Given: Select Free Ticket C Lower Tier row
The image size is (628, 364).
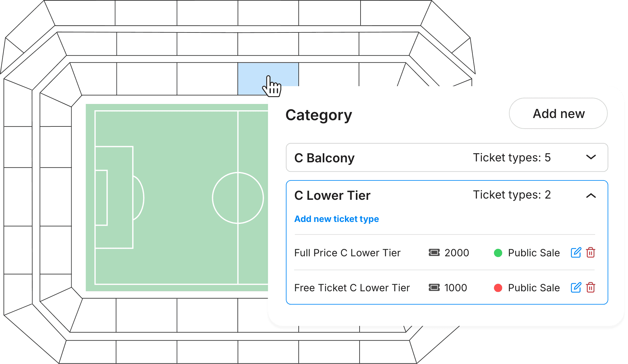Looking at the screenshot, I should pos(352,288).
